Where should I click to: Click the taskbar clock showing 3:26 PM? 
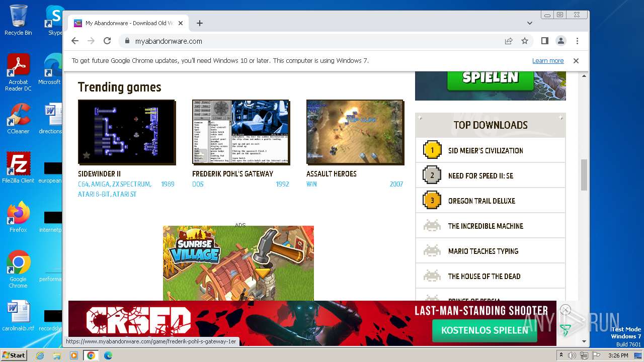point(618,355)
